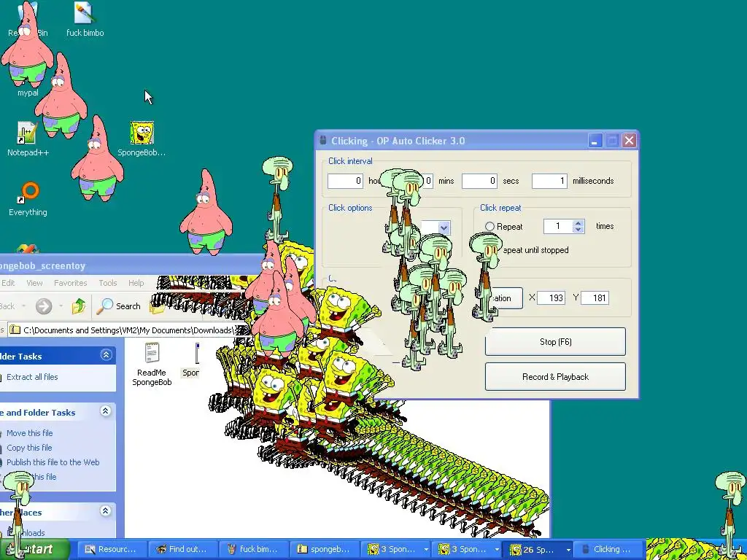Switch to the Clicking taskbar item

(x=609, y=550)
